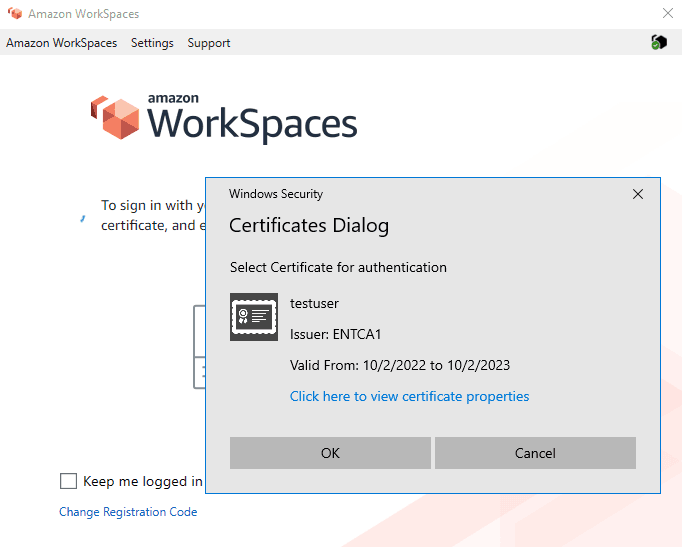Viewport: 682px width, 547px height.
Task: Open the Amazon WorkSpaces menu
Action: point(61,43)
